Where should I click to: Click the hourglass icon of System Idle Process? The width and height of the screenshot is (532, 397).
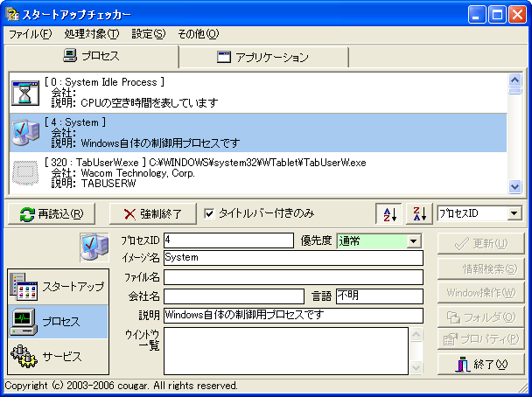[25, 93]
